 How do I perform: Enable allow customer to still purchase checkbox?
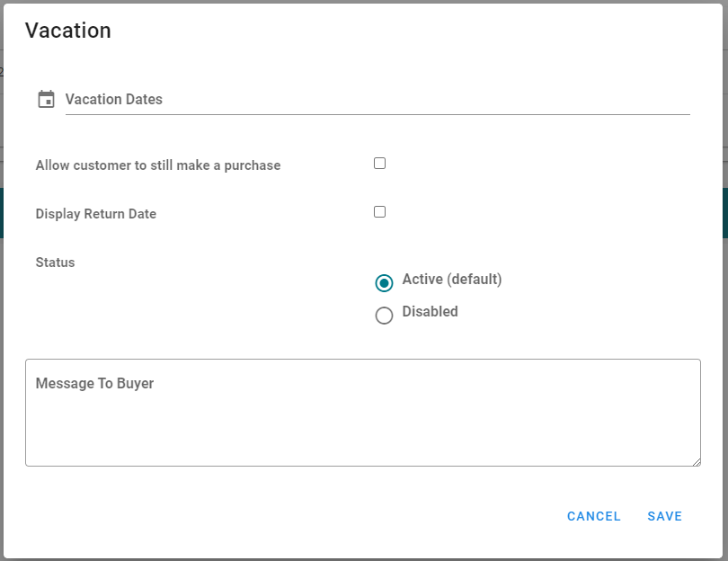tap(380, 164)
